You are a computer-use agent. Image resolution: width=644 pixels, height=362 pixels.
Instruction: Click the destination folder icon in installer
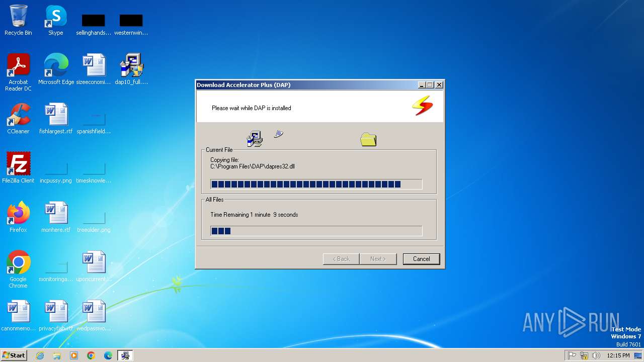368,139
